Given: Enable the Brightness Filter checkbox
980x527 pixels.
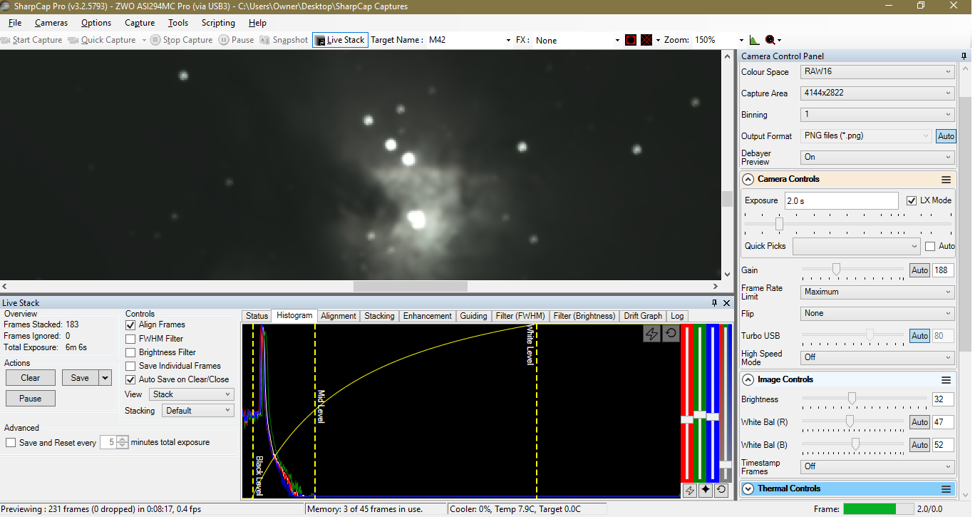Looking at the screenshot, I should coord(130,352).
